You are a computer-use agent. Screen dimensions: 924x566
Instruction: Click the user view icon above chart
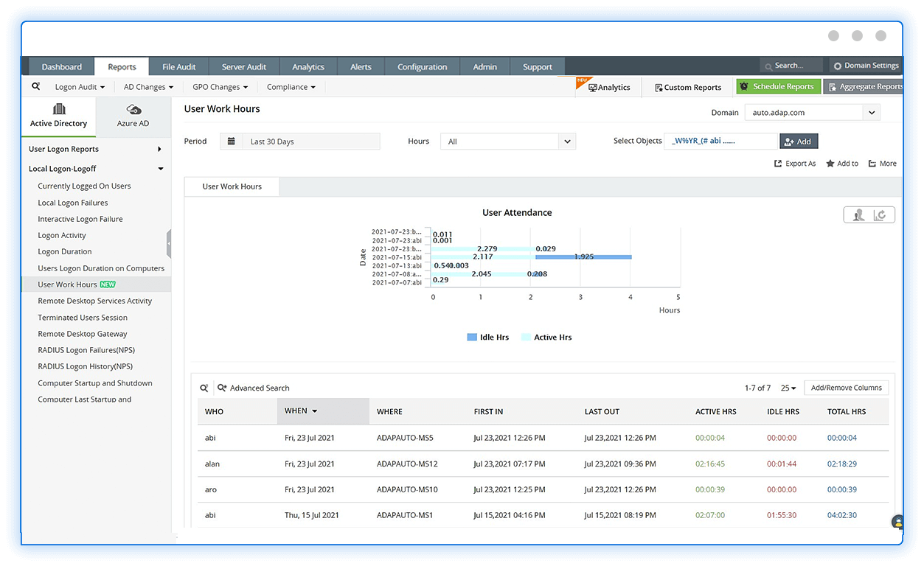tap(858, 214)
